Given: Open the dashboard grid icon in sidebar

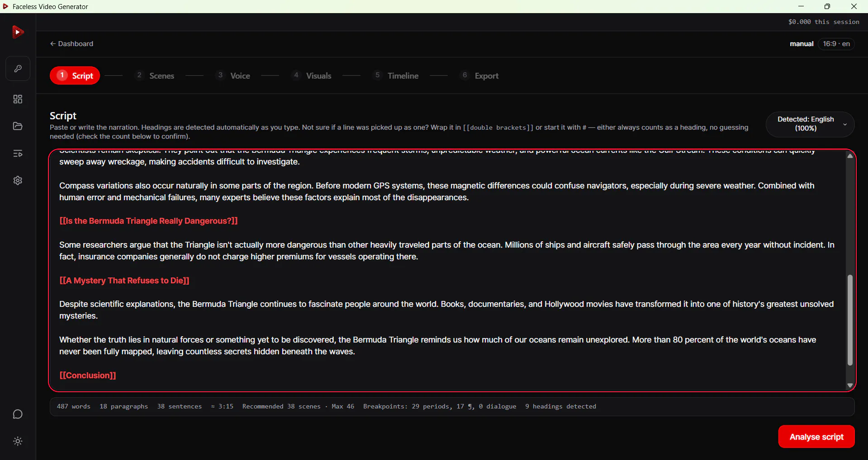Looking at the screenshot, I should click(x=18, y=99).
